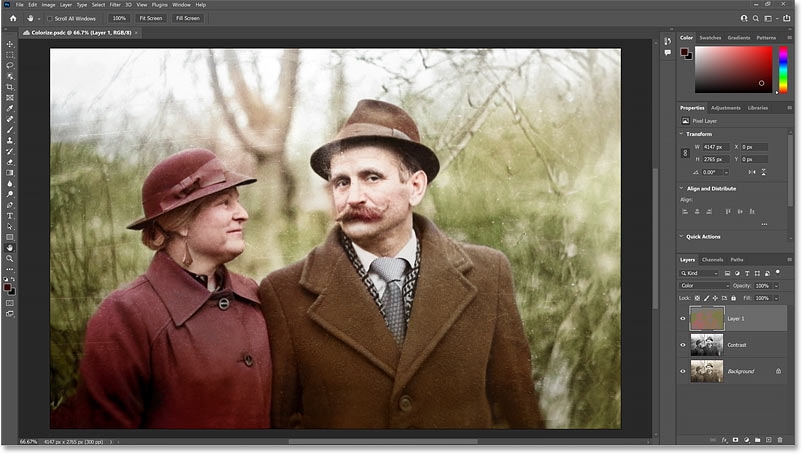Toggle link width and height icon
The height and width of the screenshot is (455, 803).
click(685, 153)
